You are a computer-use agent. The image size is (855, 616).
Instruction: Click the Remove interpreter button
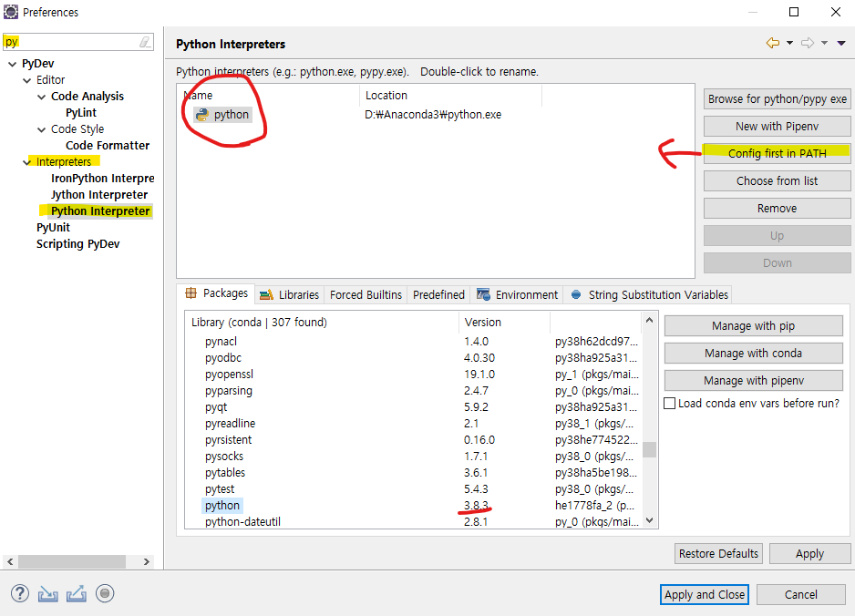(x=777, y=209)
